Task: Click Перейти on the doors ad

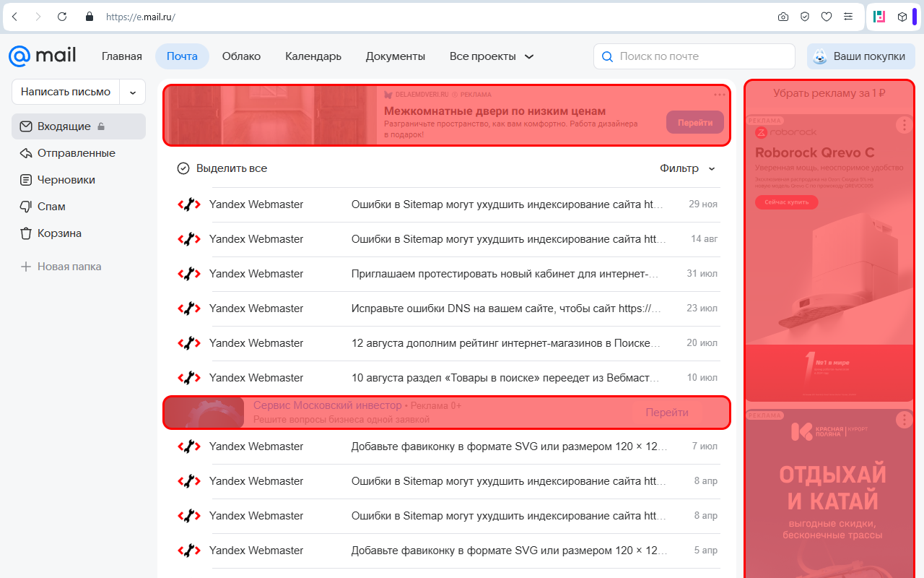Action: 695,122
